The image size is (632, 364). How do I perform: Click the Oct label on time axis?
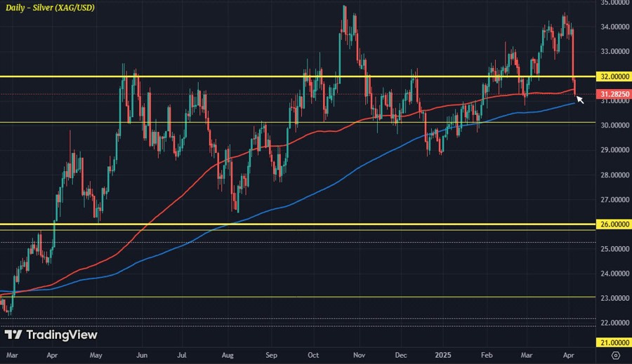[313, 355]
